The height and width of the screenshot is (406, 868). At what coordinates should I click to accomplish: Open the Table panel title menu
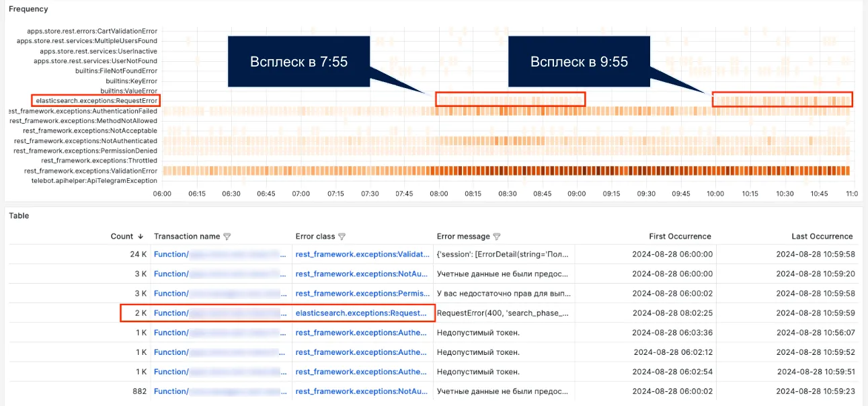pyautogui.click(x=19, y=216)
